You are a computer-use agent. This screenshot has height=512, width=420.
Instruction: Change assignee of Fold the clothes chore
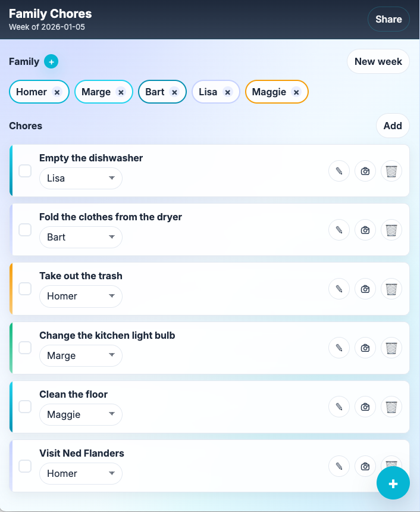click(81, 237)
